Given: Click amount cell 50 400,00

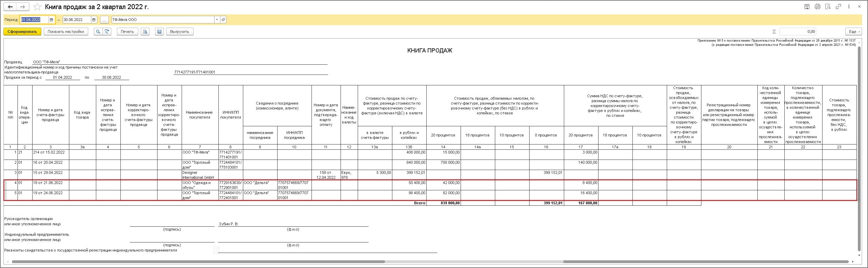Looking at the screenshot, I should coord(409,185).
